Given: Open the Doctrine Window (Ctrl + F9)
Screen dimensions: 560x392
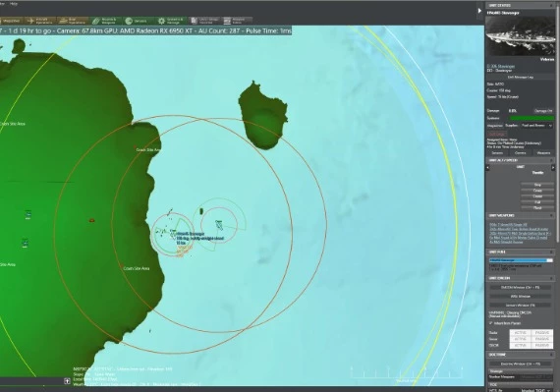Looking at the screenshot, I should pos(521,364).
